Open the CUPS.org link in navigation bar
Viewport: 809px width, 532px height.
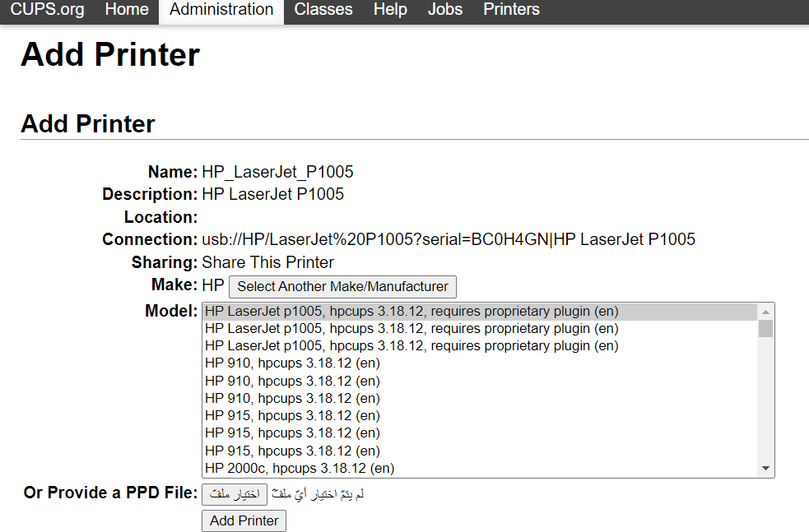point(47,10)
